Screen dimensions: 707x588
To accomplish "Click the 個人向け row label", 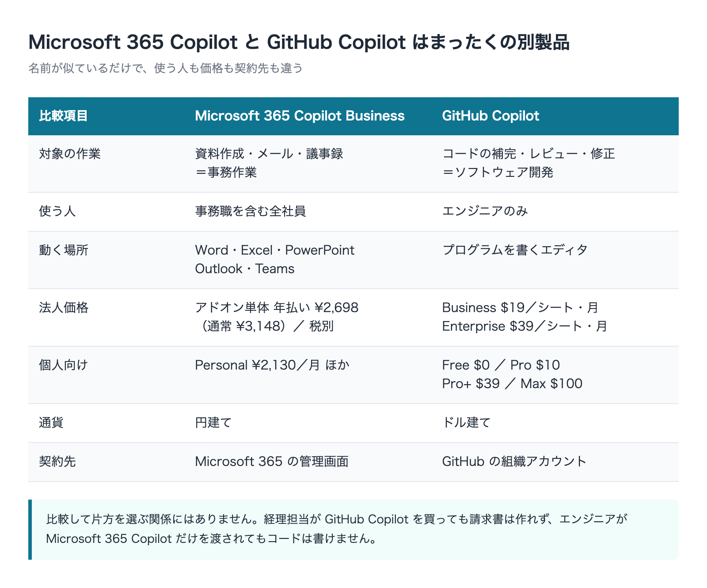I will (x=64, y=365).
